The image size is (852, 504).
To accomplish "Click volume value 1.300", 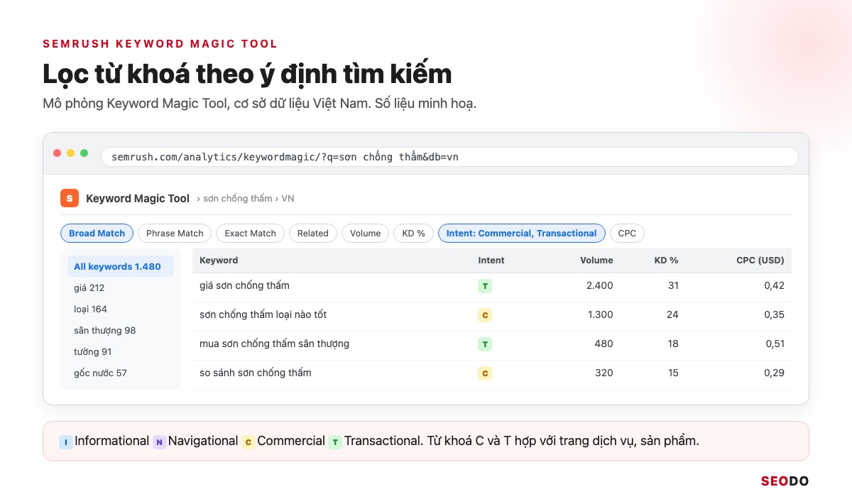I will (x=601, y=314).
